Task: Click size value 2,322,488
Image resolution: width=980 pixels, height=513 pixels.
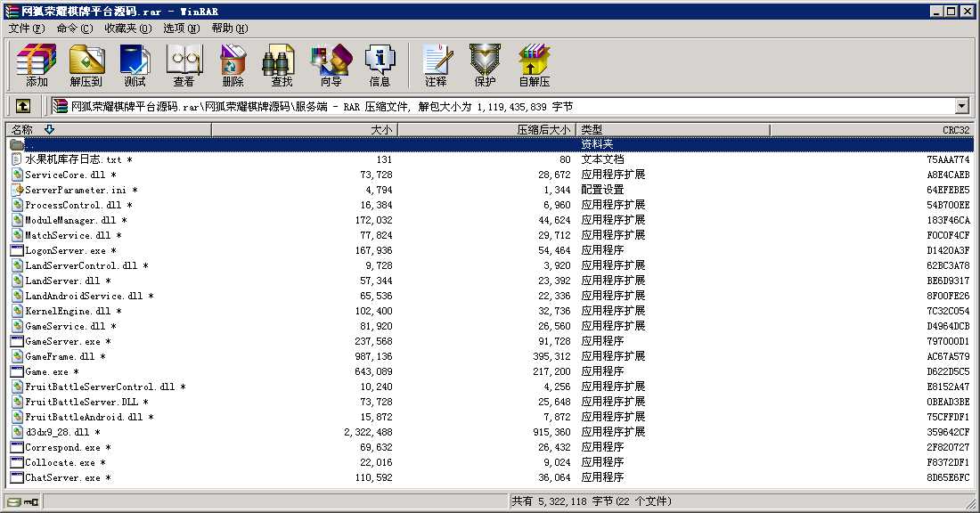Action: point(368,432)
